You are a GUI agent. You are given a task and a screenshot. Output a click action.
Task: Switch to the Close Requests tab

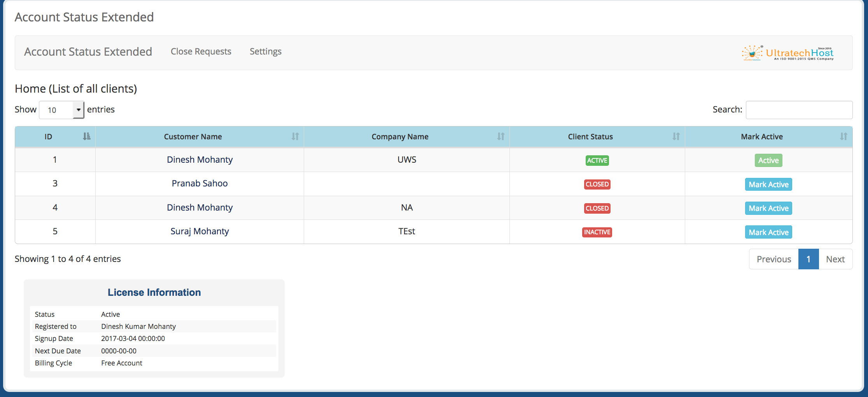click(201, 51)
